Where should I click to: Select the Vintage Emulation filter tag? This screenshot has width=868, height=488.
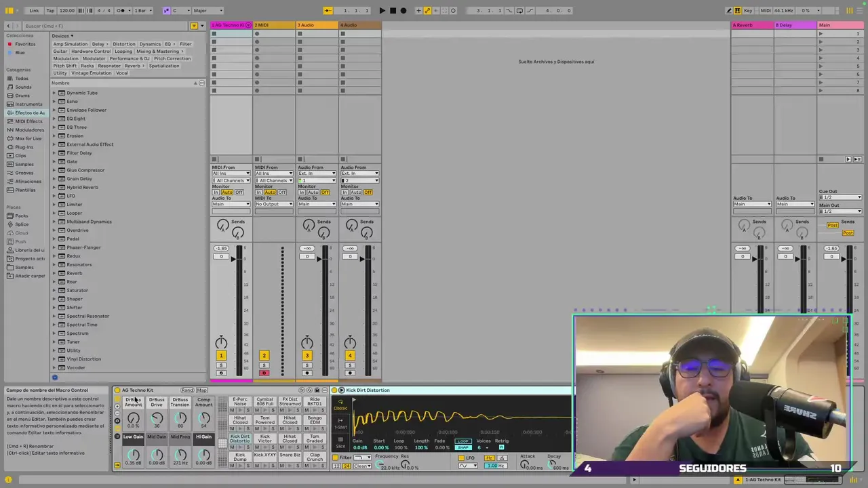point(92,73)
